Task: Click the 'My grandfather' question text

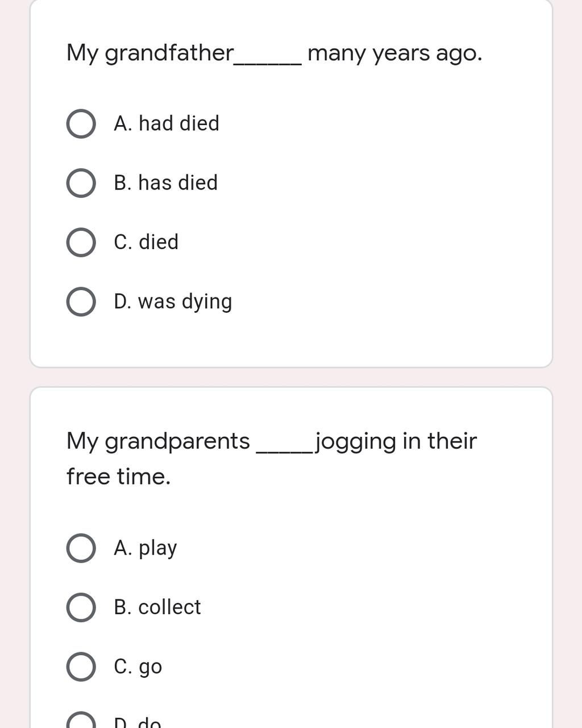Action: click(x=150, y=53)
